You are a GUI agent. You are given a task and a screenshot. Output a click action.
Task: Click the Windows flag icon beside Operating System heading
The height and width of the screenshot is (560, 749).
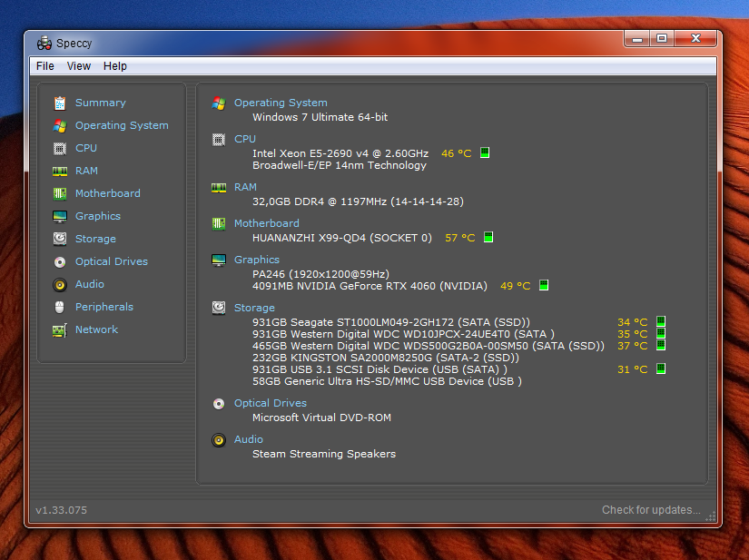pos(219,103)
